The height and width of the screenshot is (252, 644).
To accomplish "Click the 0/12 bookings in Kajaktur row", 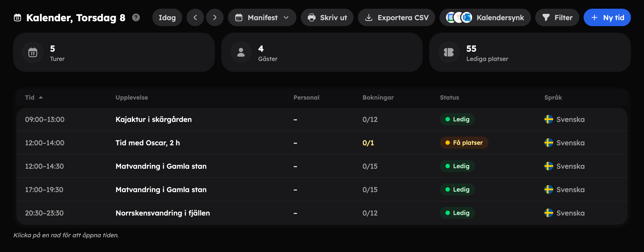I will [x=370, y=119].
